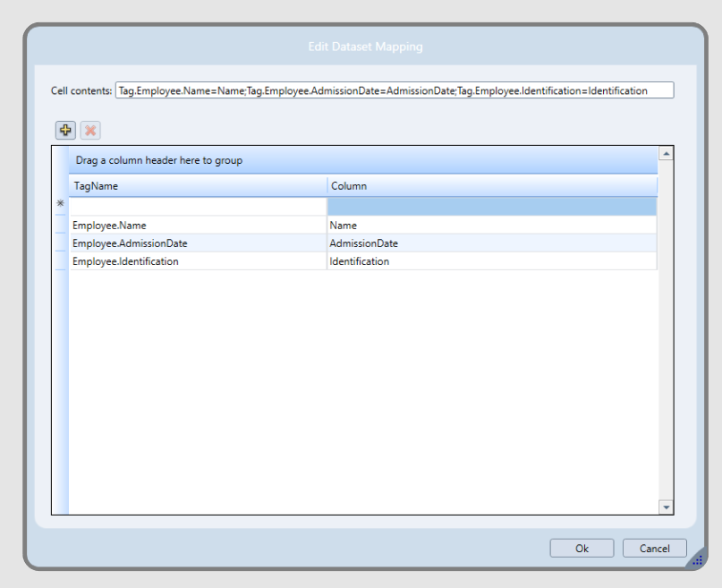Select the Employee.Name tag cell

(197, 226)
